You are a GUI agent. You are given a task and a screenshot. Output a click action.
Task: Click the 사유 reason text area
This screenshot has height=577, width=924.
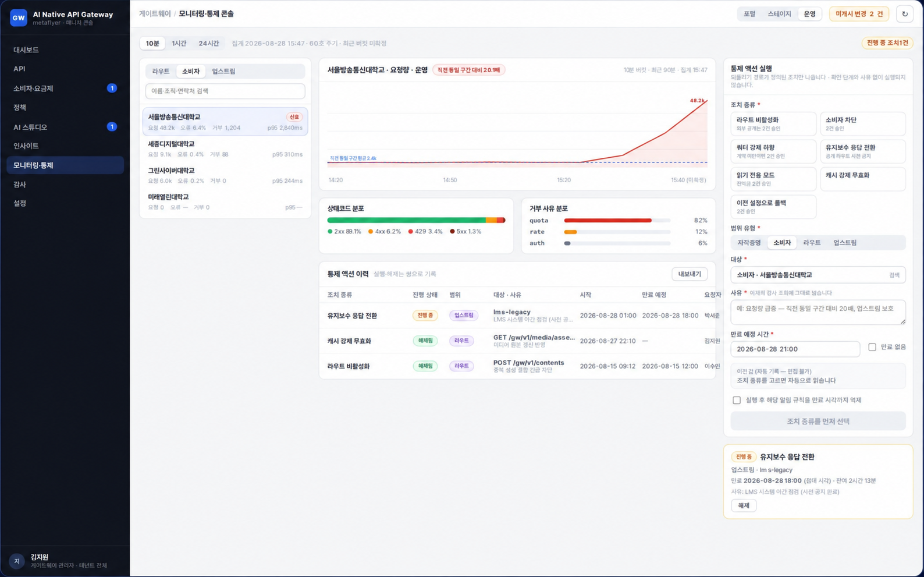coord(818,312)
